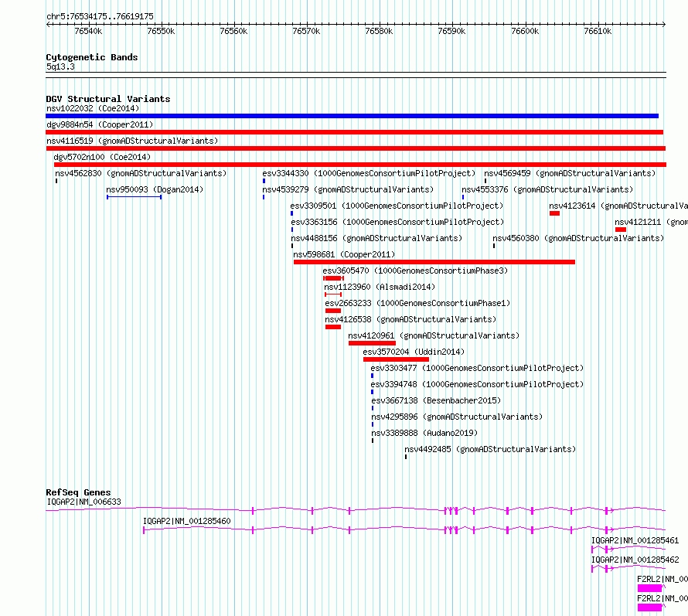Open the nsv4569459 variant label
This screenshot has width=688, height=616.
570,173
